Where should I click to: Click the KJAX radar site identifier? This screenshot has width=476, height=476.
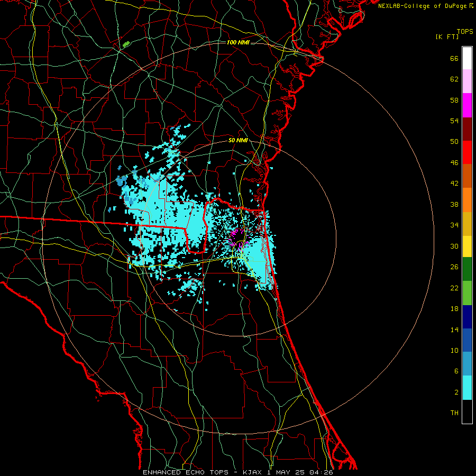click(x=252, y=472)
